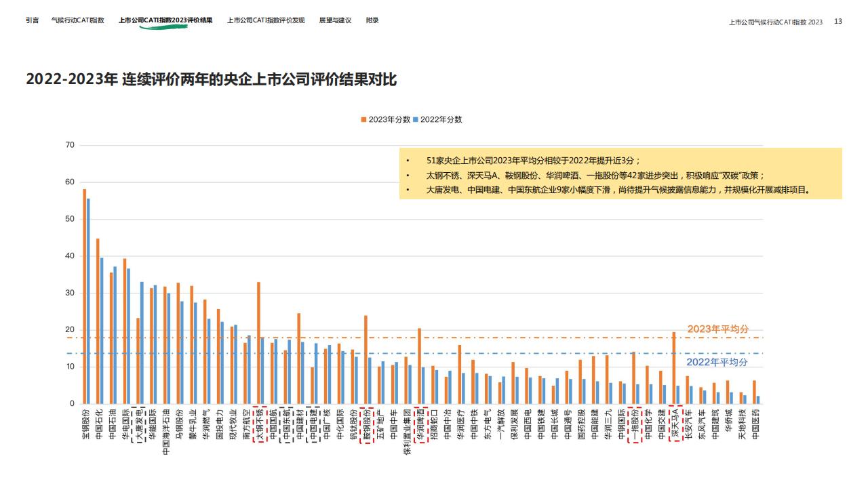The width and height of the screenshot is (868, 488).
Task: Click the x-axis label 南方航空
Action: pos(246,424)
